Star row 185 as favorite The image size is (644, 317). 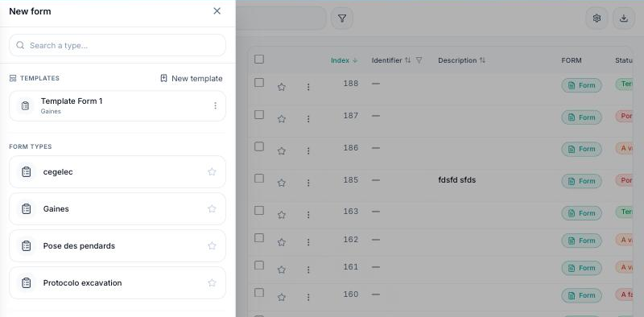coord(281,183)
